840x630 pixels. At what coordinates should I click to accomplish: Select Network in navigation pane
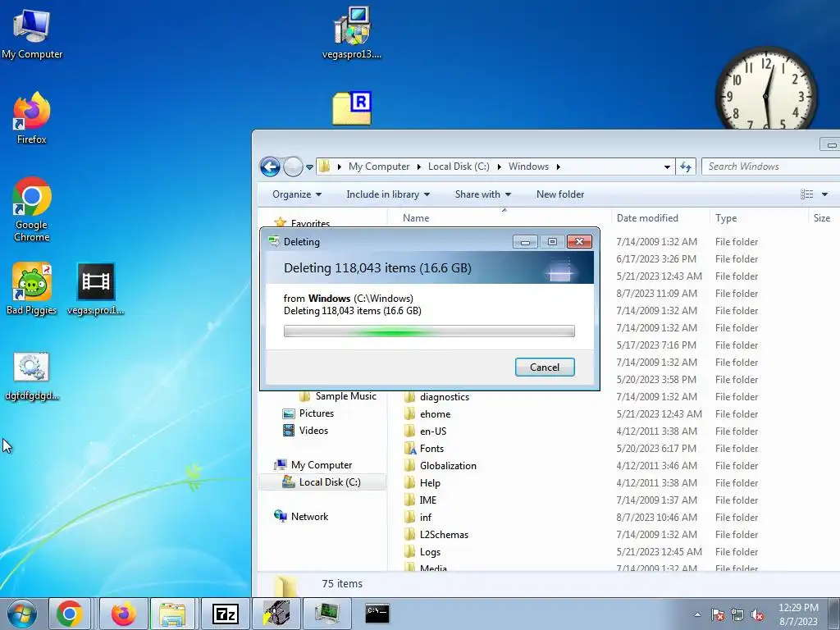coord(301,517)
